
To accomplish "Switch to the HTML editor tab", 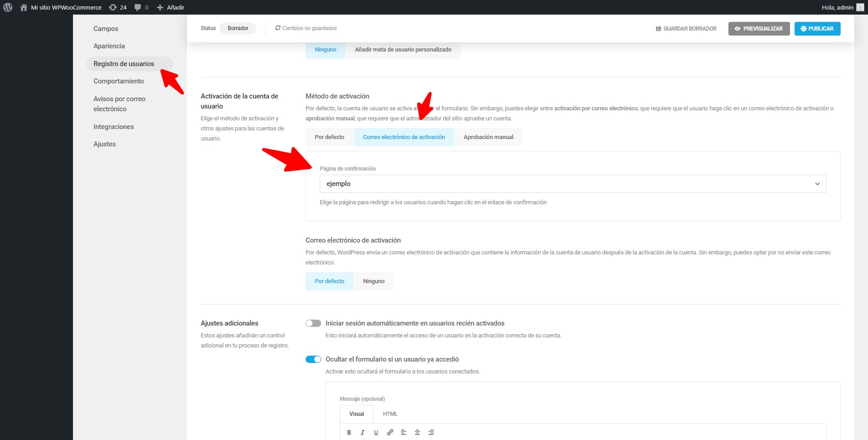I will tap(390, 414).
